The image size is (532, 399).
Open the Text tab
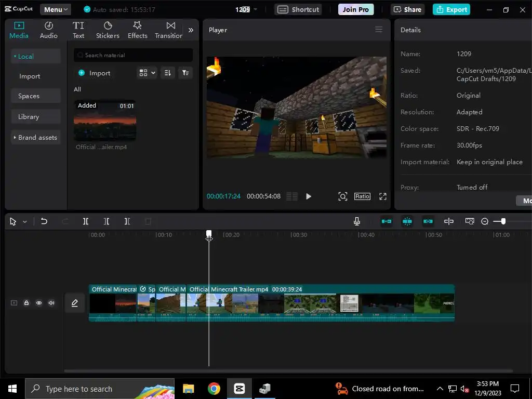(x=78, y=30)
